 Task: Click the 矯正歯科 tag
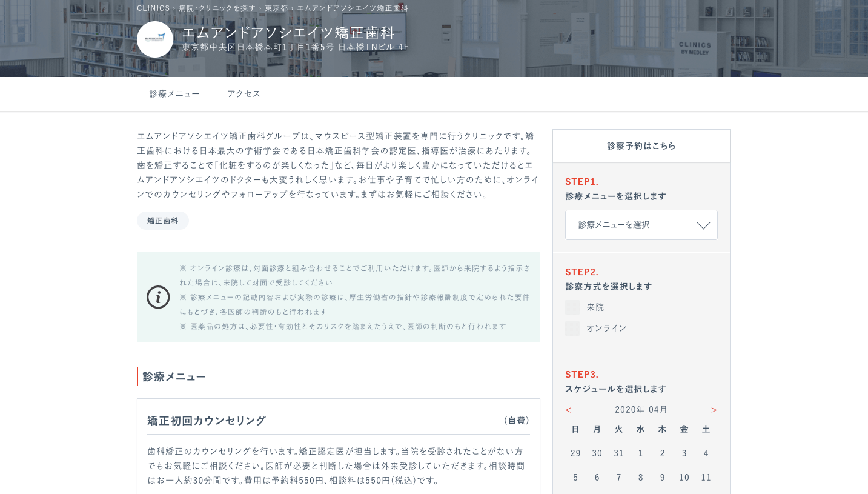point(163,221)
